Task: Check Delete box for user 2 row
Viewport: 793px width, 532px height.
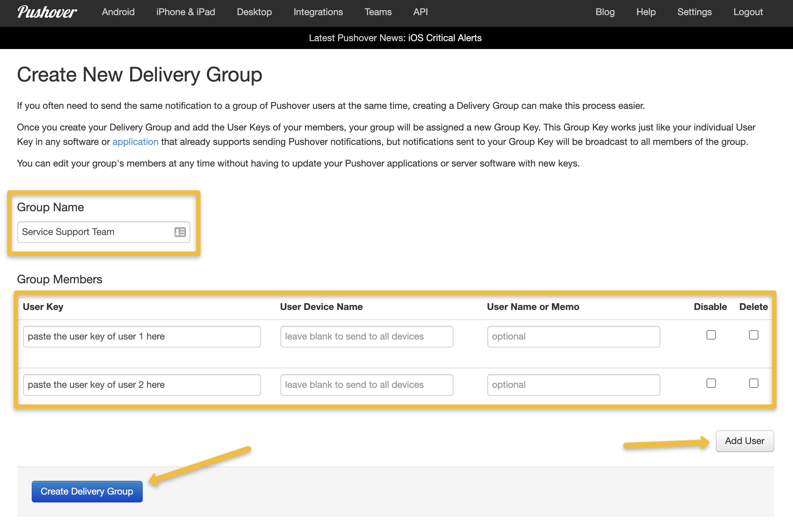Action: click(x=753, y=383)
